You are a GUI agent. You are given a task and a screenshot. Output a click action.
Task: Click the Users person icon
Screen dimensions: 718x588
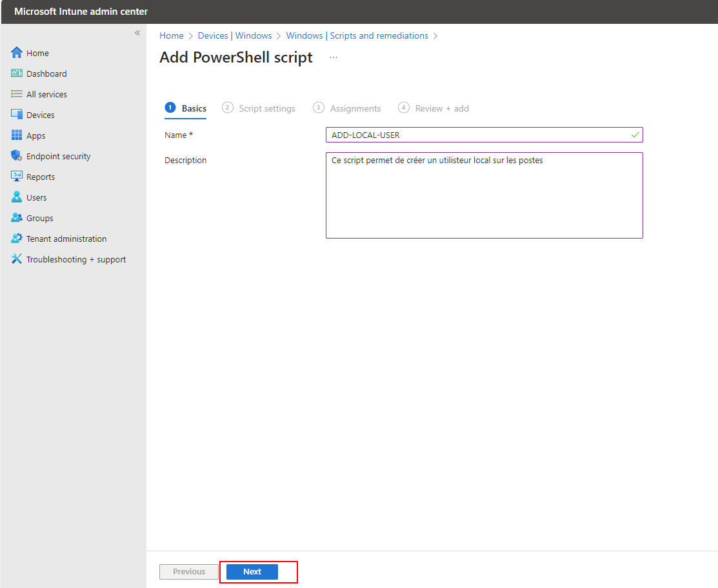tap(17, 197)
